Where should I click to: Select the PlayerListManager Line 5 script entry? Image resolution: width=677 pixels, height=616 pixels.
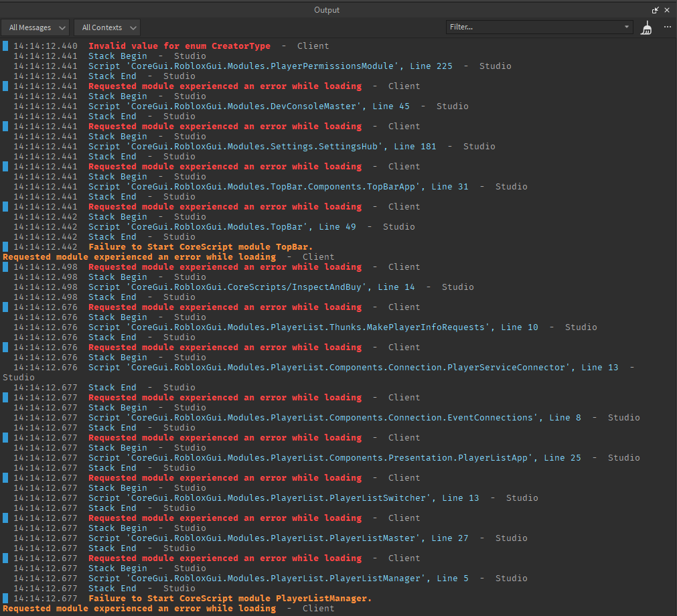(x=279, y=578)
